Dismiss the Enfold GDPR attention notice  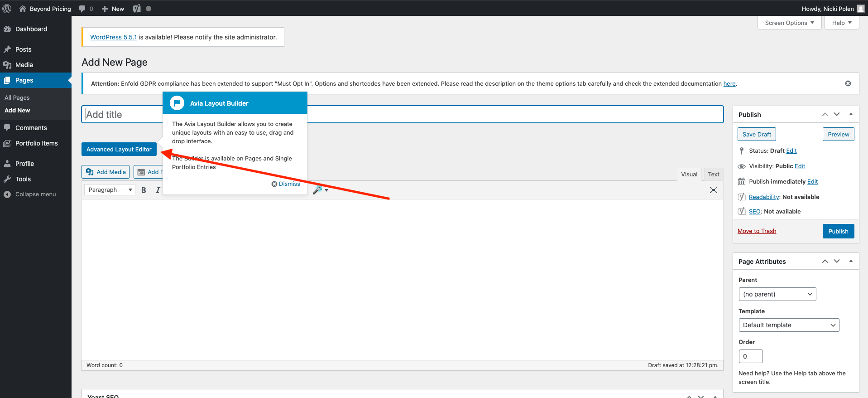coord(848,83)
